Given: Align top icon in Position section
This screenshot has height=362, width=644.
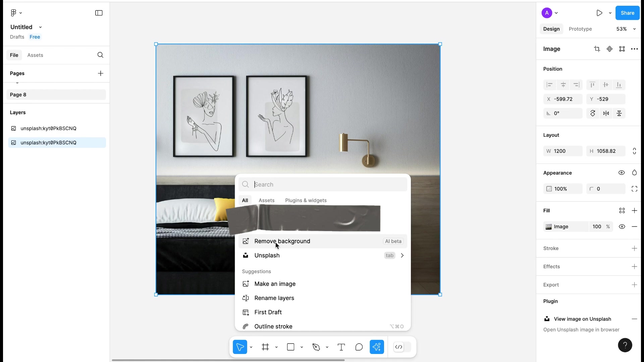Looking at the screenshot, I should (592, 85).
